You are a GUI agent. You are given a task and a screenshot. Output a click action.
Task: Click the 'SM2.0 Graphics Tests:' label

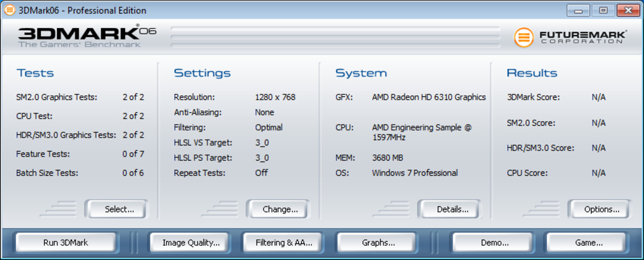click(x=57, y=97)
